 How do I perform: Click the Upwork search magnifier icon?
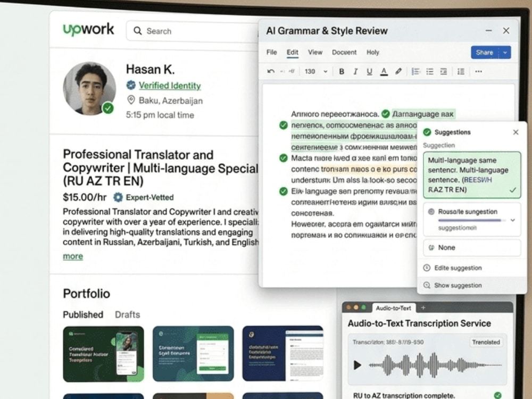point(137,31)
